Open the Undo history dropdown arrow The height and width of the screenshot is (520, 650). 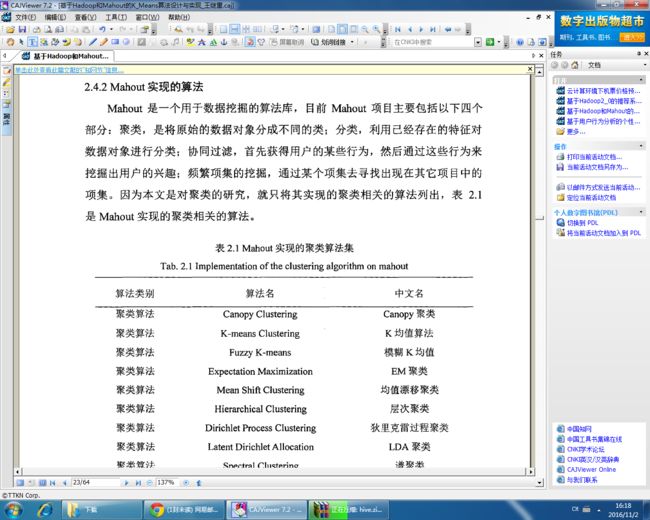[x=111, y=29]
